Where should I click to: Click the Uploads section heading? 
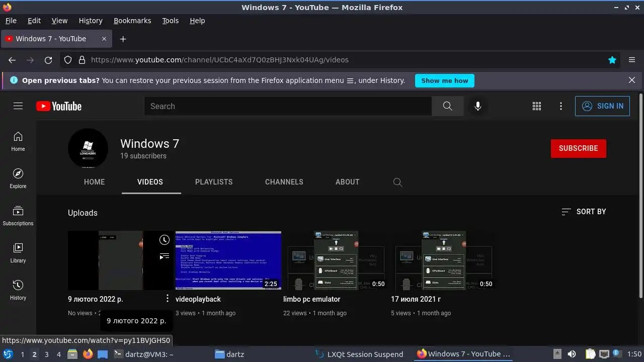[x=83, y=213]
